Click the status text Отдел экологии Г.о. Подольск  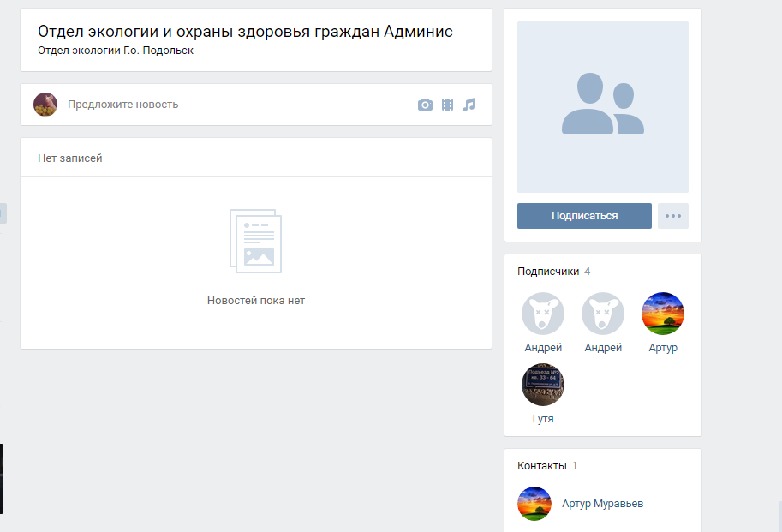pos(116,51)
